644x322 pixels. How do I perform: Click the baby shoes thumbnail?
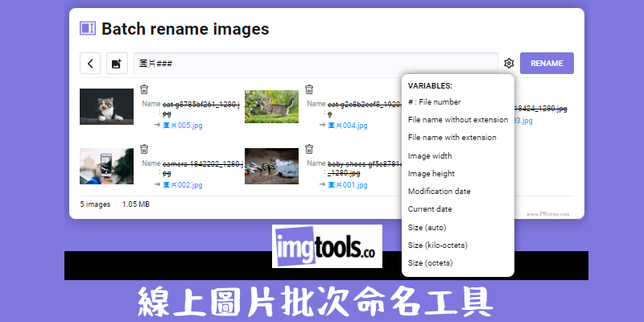tap(271, 166)
